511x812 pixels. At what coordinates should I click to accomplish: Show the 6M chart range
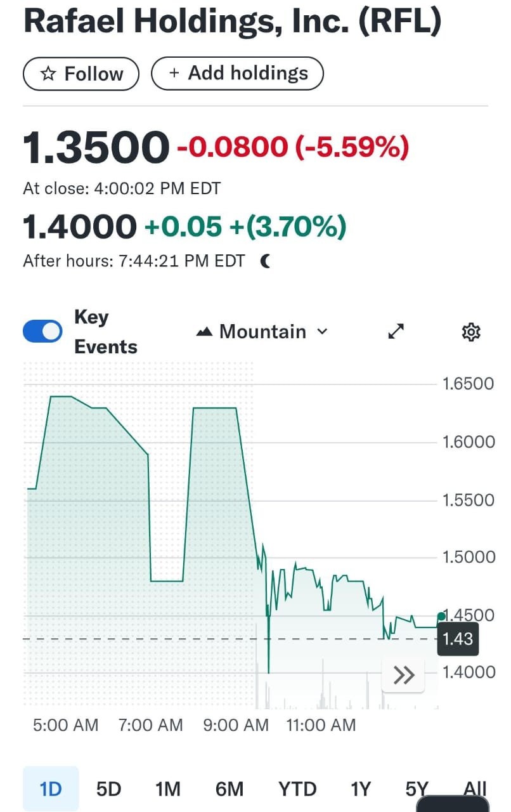[230, 789]
